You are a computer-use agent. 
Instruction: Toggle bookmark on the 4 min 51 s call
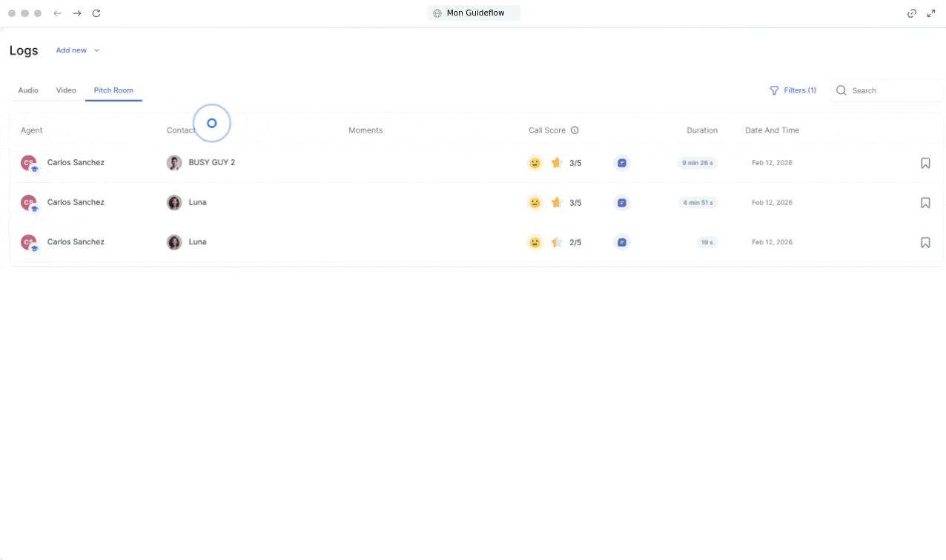(924, 203)
